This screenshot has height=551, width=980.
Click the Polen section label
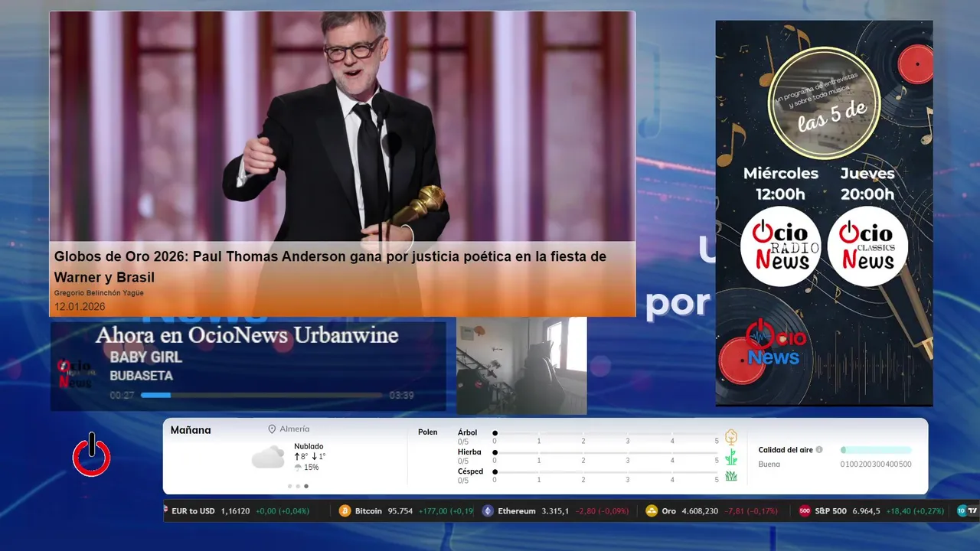pyautogui.click(x=428, y=432)
